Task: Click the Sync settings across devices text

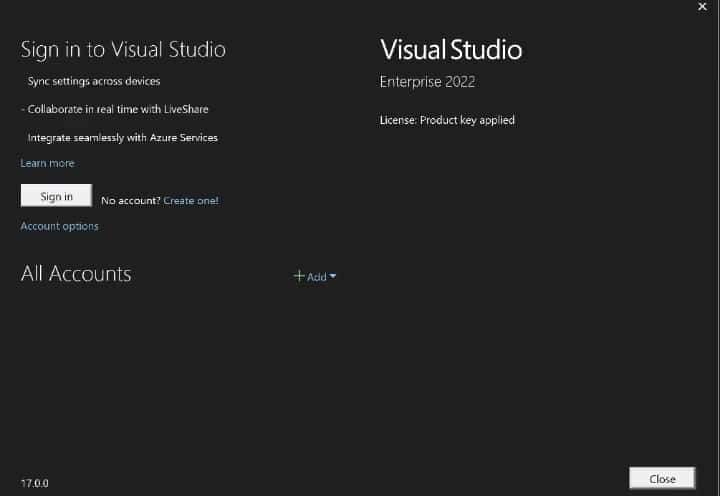Action: point(94,81)
